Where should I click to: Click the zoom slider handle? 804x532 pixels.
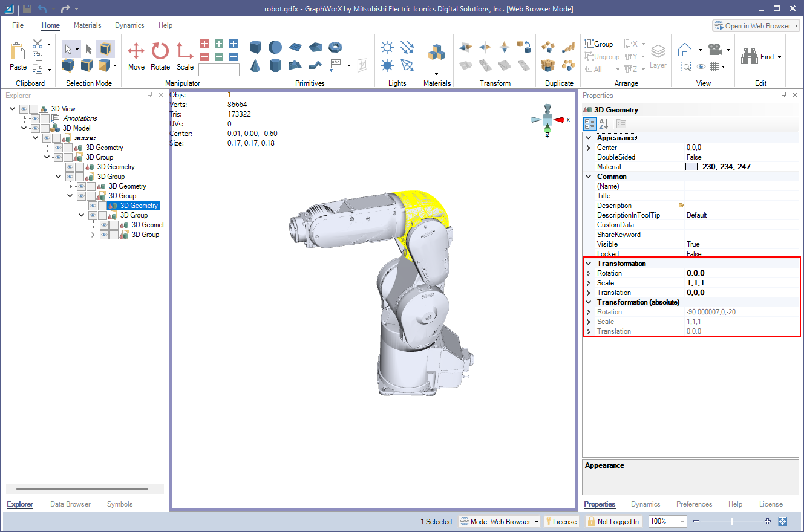click(731, 521)
